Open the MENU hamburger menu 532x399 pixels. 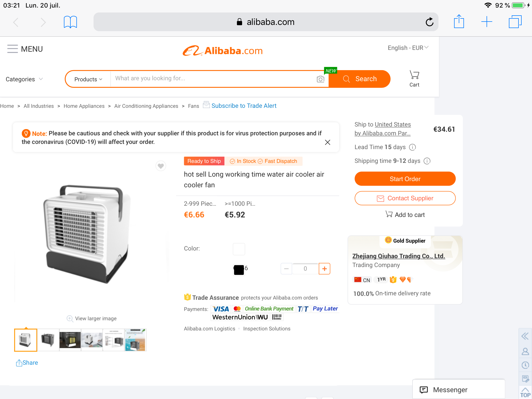tap(25, 49)
